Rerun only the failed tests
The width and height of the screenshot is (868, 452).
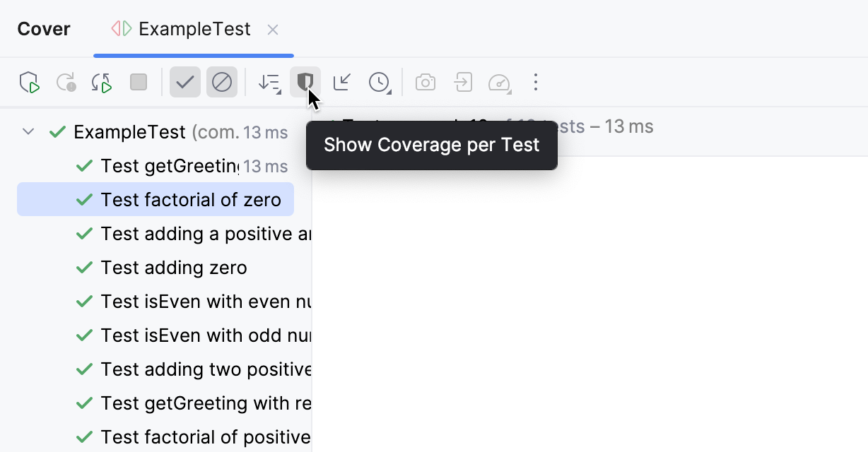(x=66, y=82)
